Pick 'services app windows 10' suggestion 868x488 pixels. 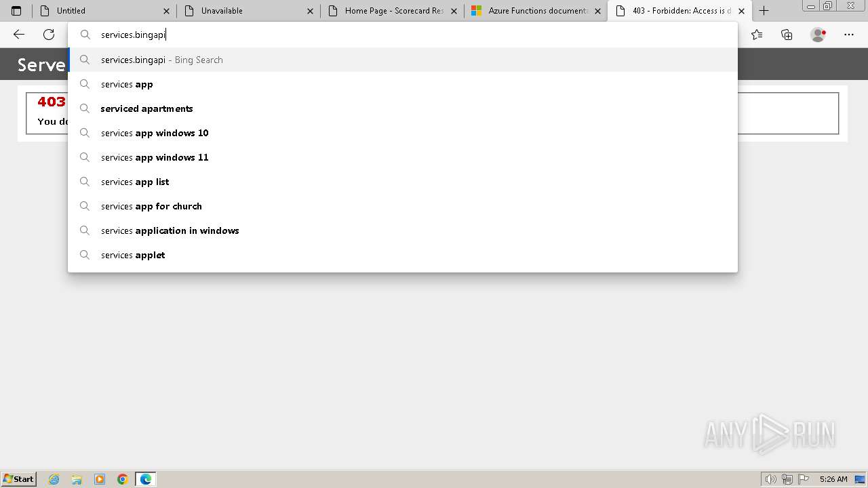click(403, 133)
